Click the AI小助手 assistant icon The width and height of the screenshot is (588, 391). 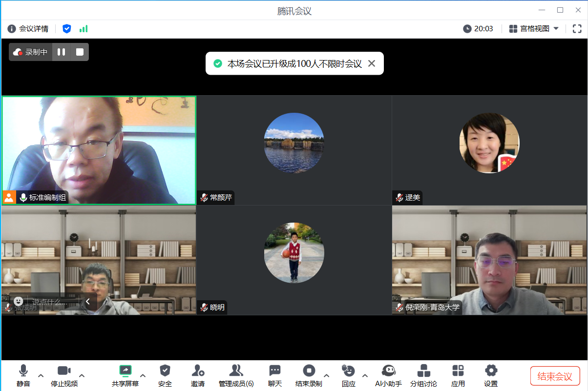coord(388,371)
